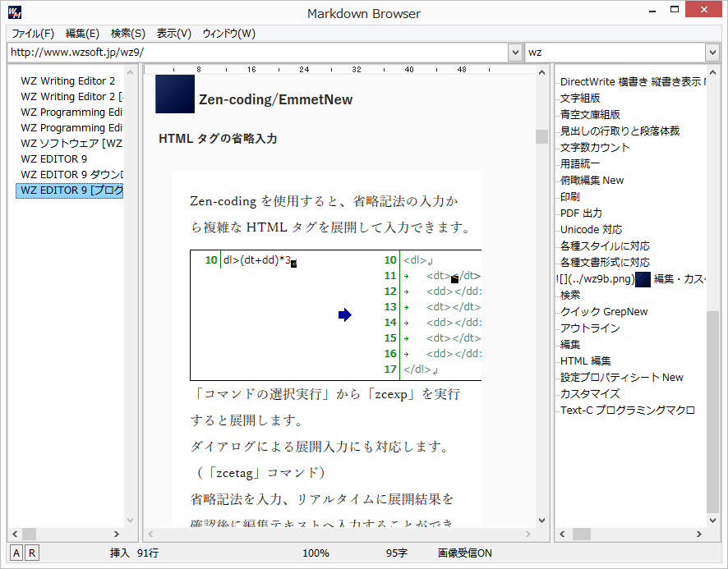
Task: Go to Unicode 対応 outline item
Action: tap(591, 230)
